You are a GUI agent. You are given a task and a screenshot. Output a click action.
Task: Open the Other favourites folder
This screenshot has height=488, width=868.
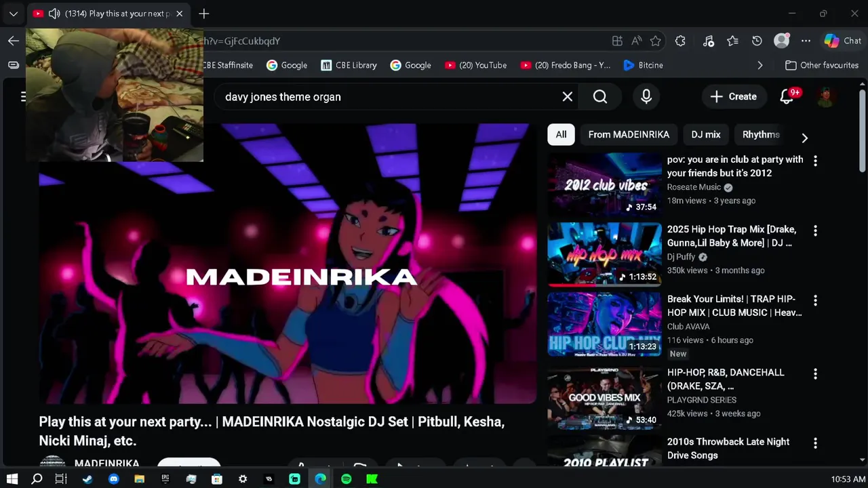(822, 65)
